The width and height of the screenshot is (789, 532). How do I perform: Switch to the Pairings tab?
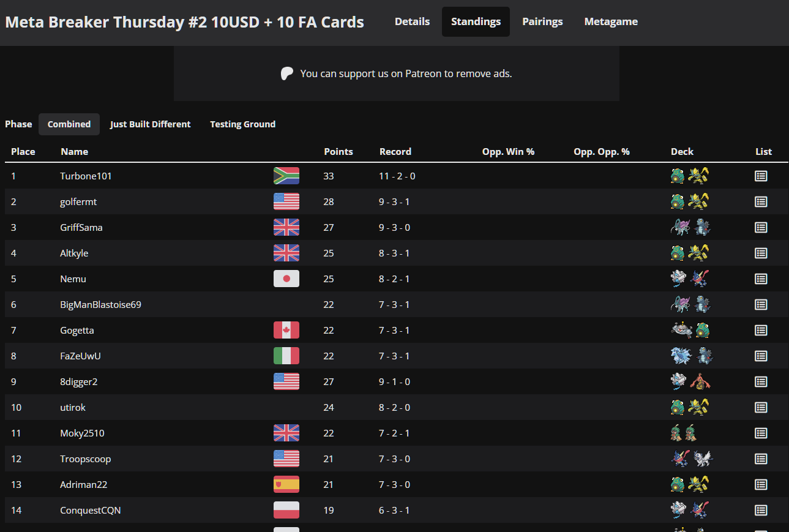(542, 21)
